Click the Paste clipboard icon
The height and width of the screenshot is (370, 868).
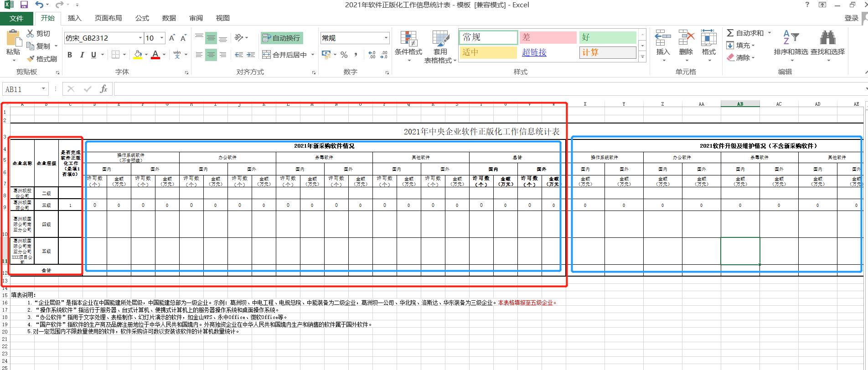pos(13,38)
